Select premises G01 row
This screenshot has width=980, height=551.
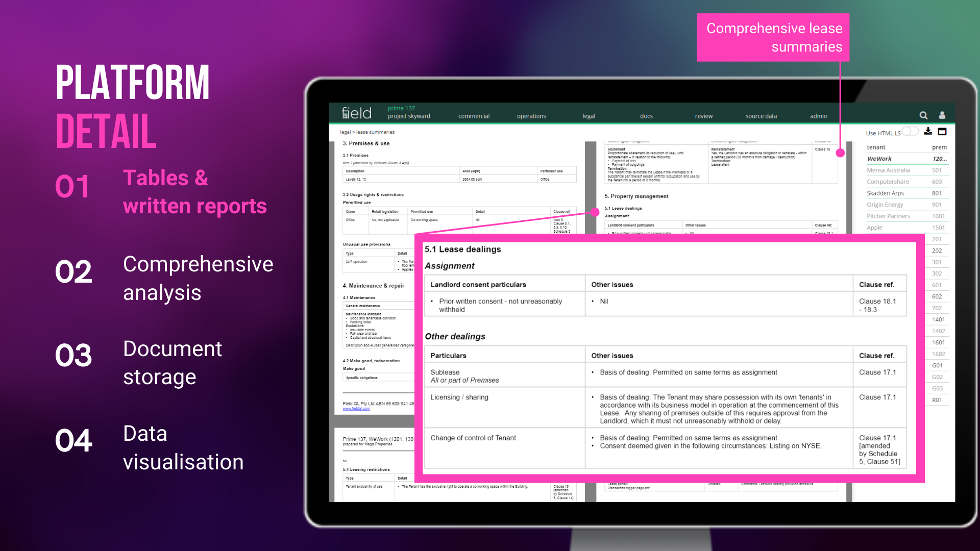point(937,365)
